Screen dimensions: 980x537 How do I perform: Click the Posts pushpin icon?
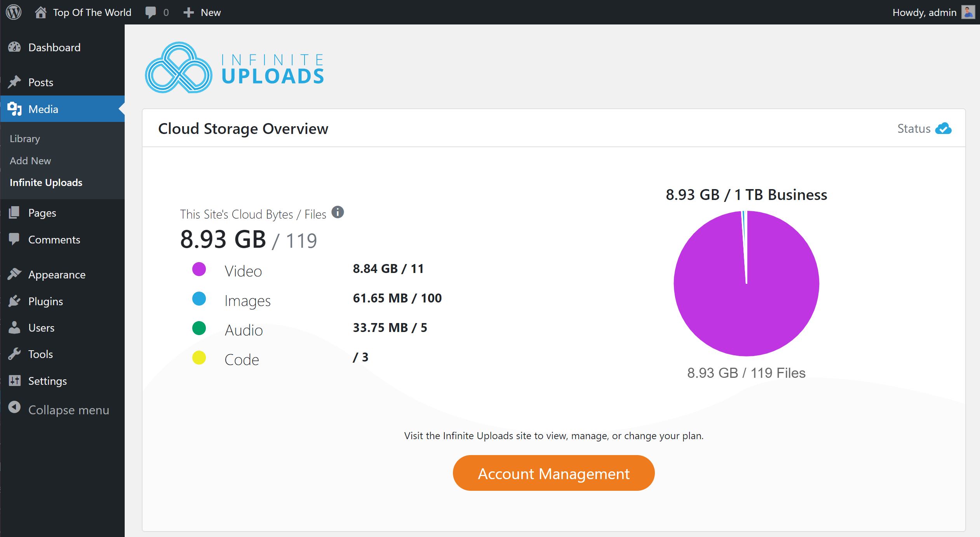pos(14,82)
